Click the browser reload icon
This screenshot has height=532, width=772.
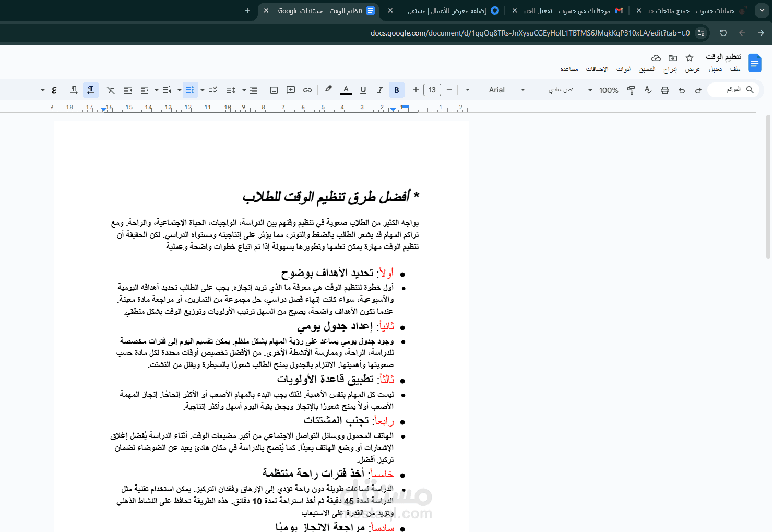[x=723, y=33]
